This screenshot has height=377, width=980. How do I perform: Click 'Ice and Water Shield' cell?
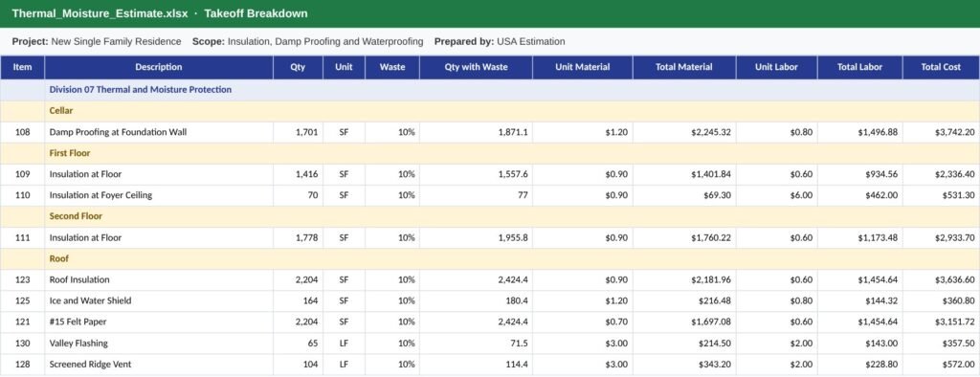pyautogui.click(x=159, y=300)
